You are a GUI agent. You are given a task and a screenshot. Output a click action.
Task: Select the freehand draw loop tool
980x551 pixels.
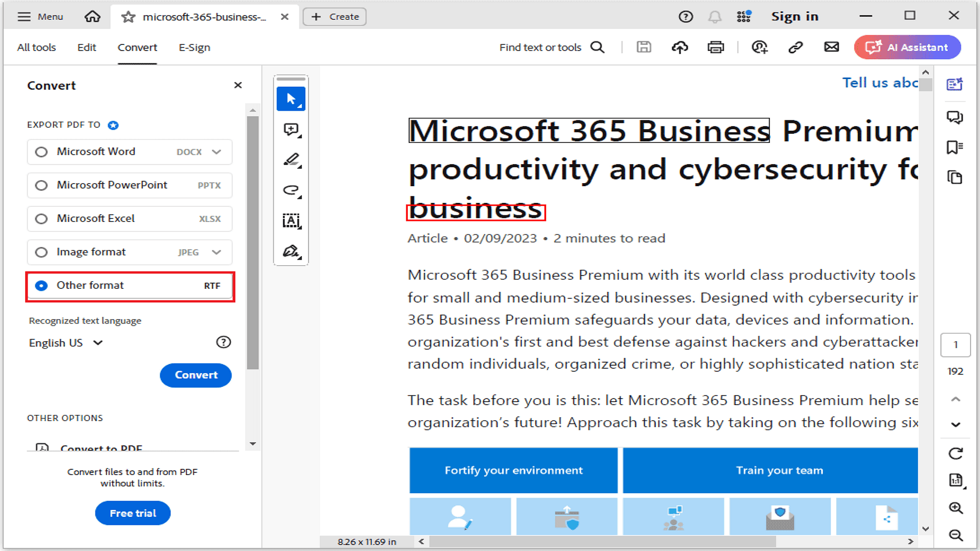pyautogui.click(x=291, y=190)
